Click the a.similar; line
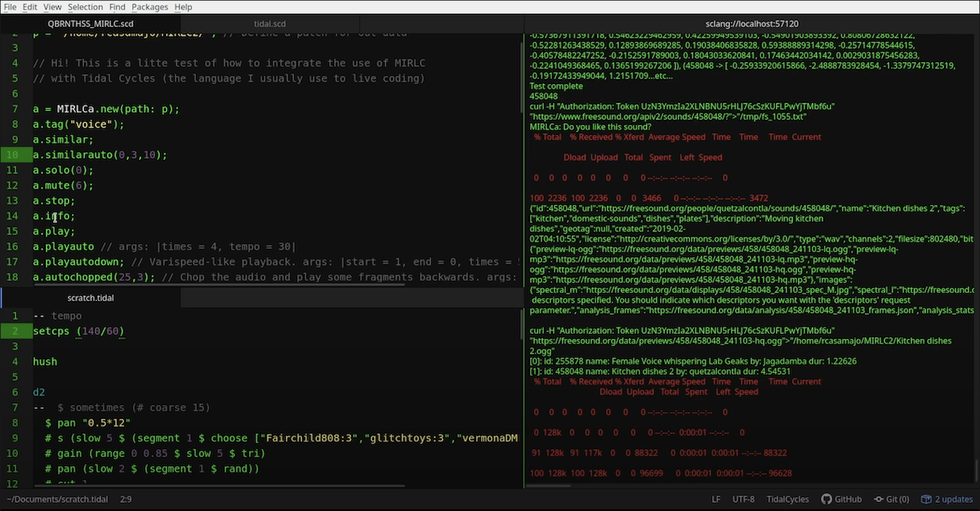 coord(63,140)
